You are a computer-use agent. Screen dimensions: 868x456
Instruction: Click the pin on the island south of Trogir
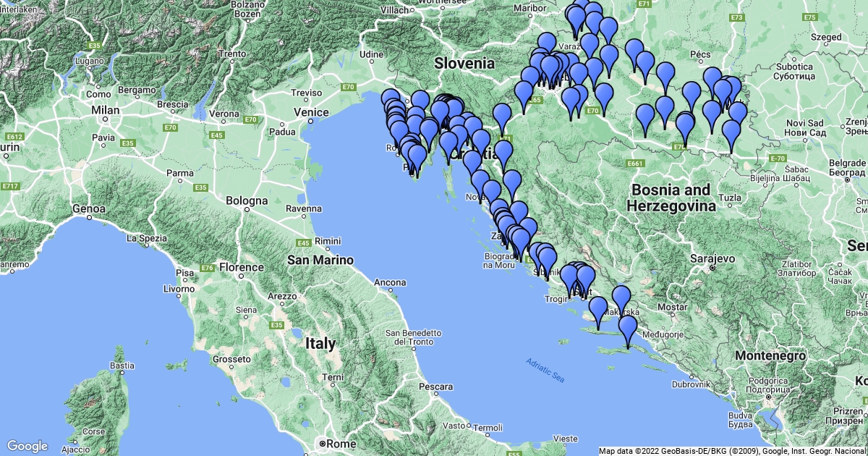[598, 311]
